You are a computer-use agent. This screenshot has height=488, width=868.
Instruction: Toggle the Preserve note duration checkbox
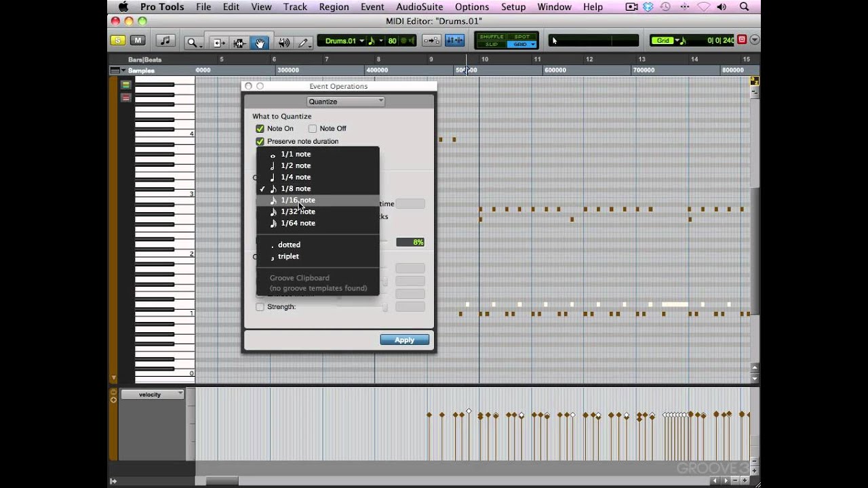tap(260, 142)
